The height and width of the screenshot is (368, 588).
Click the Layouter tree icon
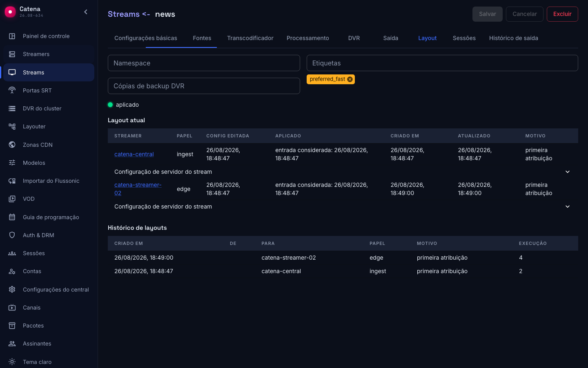coord(12,126)
